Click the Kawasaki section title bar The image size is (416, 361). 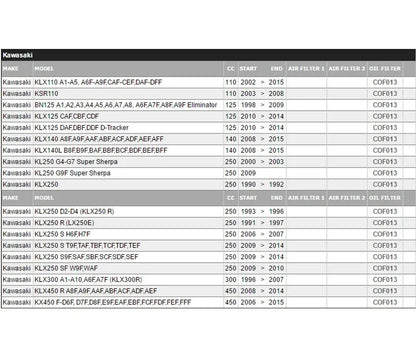click(x=208, y=55)
